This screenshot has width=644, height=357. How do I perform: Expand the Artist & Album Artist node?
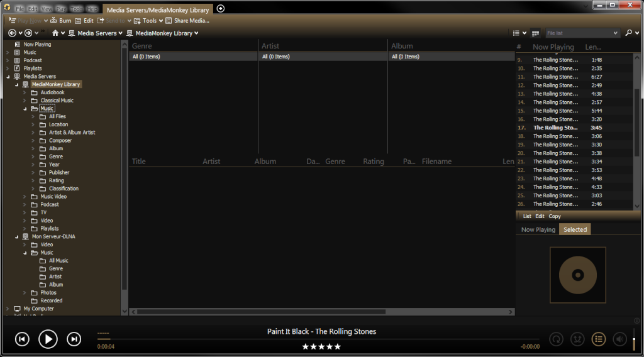click(x=33, y=133)
